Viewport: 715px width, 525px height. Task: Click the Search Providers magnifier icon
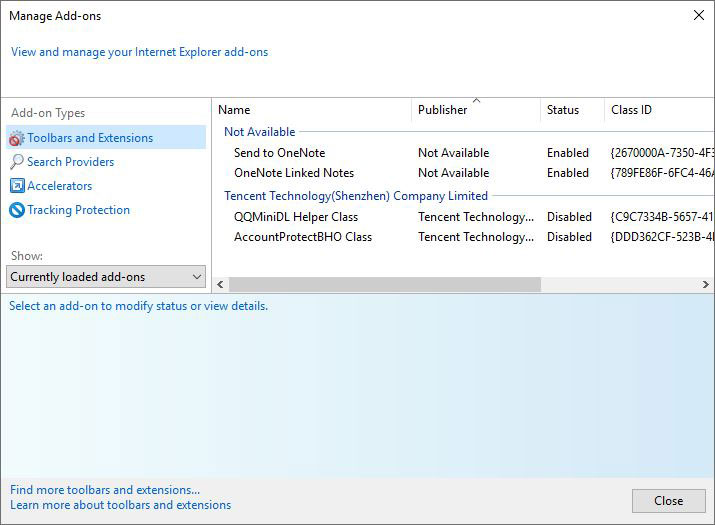click(16, 161)
